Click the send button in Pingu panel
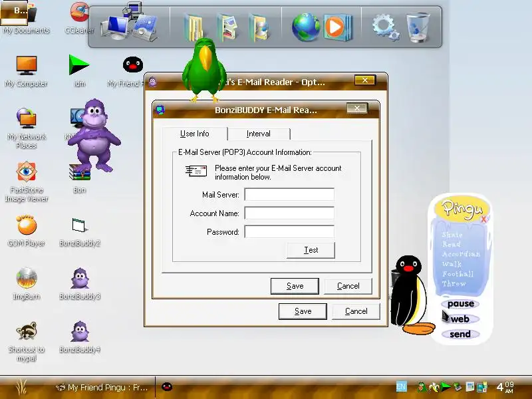The image size is (532, 399). (x=460, y=334)
